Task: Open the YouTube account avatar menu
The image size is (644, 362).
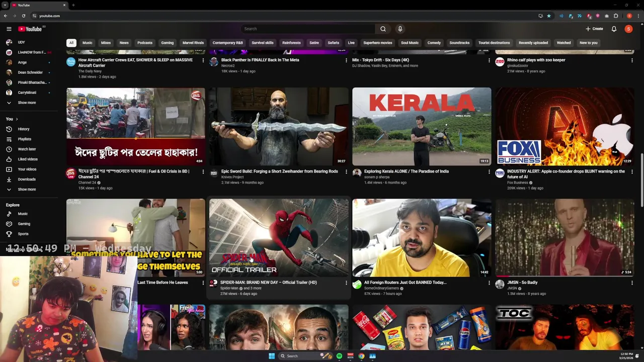Action: click(x=628, y=29)
